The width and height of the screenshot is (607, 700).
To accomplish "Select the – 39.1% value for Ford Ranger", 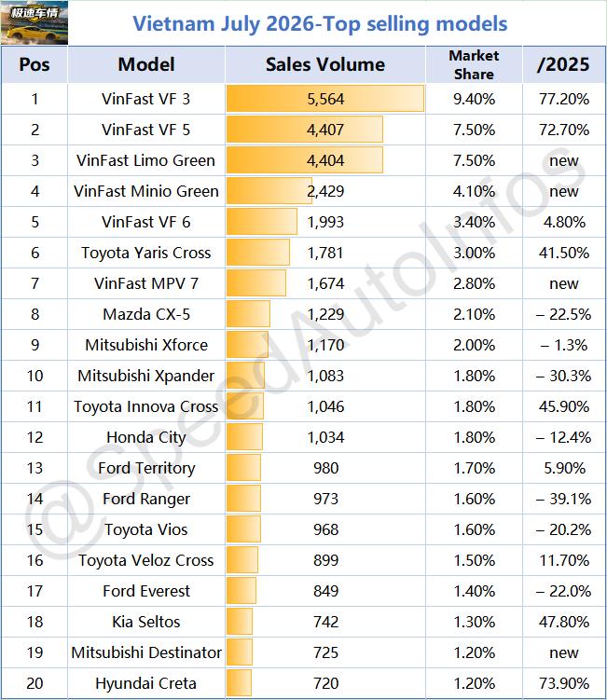I will click(564, 499).
